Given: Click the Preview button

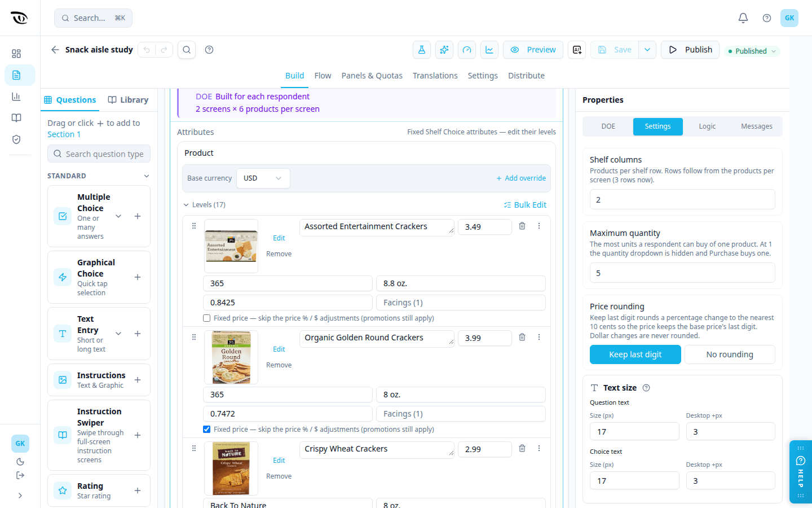Looking at the screenshot, I should [x=533, y=50].
